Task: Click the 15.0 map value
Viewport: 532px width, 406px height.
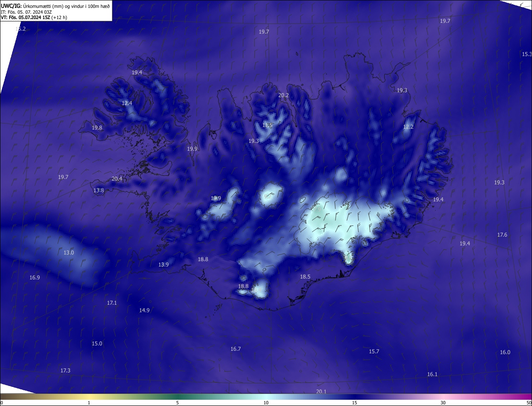Action: coord(97,344)
